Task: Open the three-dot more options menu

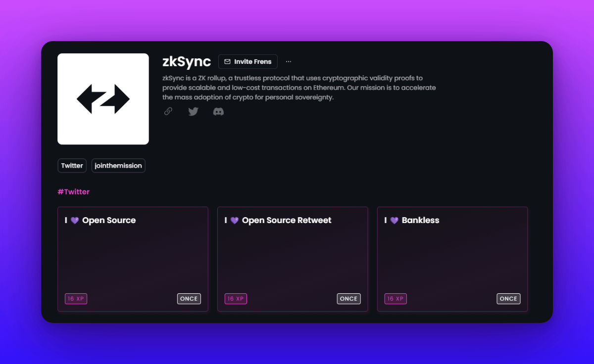Action: (x=289, y=62)
